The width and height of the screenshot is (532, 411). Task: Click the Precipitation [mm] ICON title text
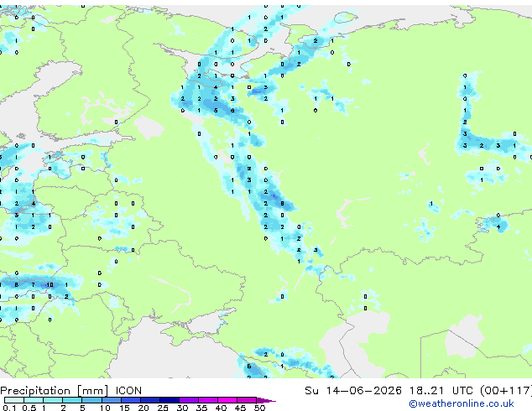(71, 391)
